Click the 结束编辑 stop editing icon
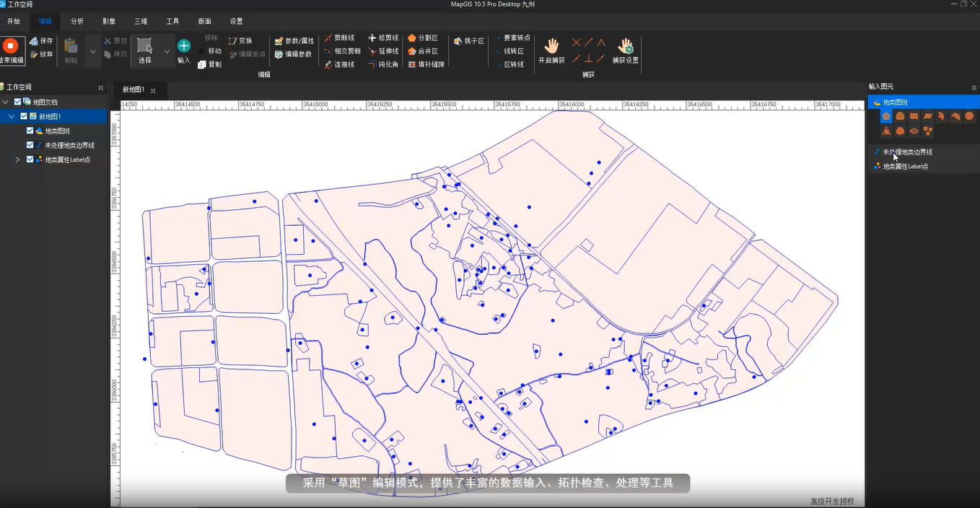 click(x=10, y=46)
